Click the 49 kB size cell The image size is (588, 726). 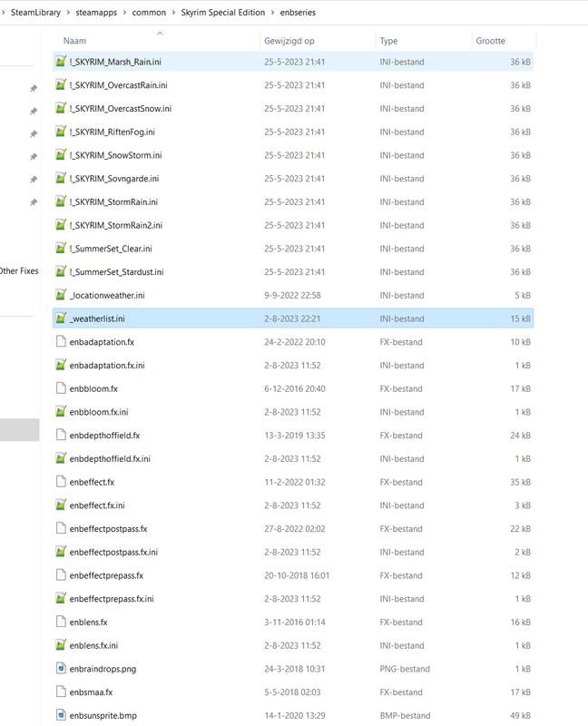(x=521, y=715)
